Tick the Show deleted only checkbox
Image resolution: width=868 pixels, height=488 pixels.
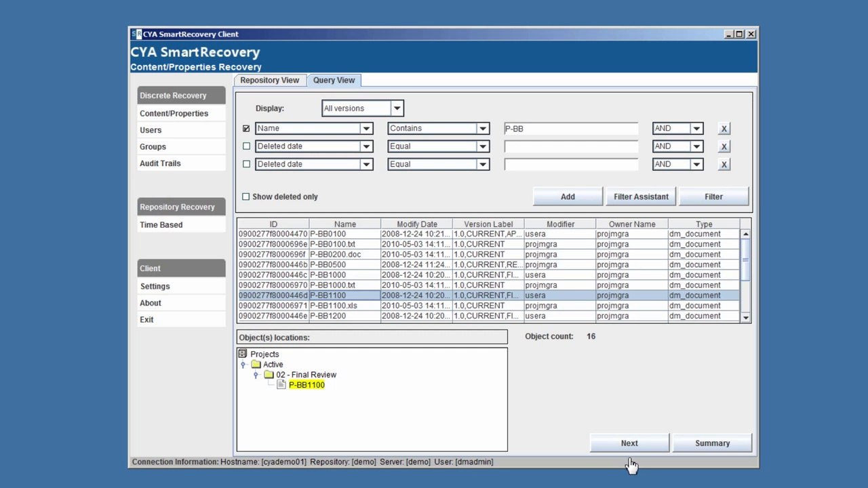pos(246,197)
